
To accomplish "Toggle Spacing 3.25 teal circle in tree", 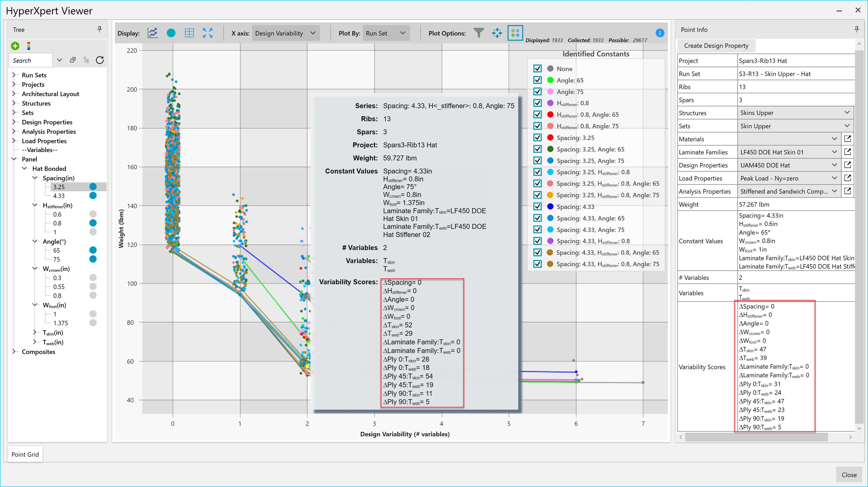I will coord(93,187).
